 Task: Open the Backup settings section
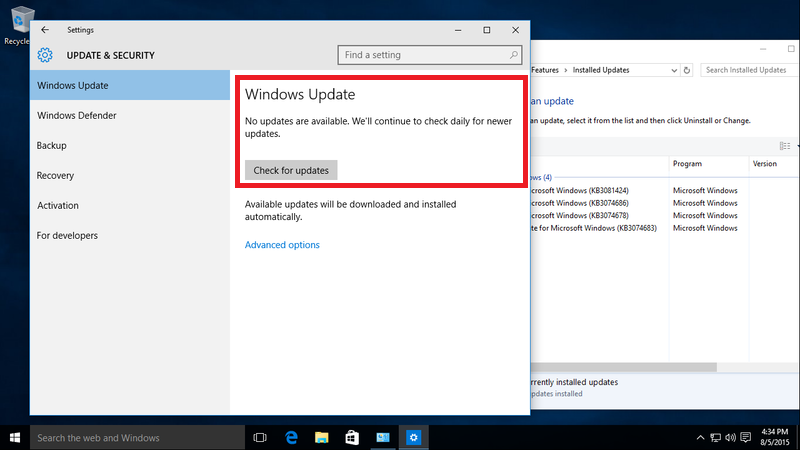[130, 145]
